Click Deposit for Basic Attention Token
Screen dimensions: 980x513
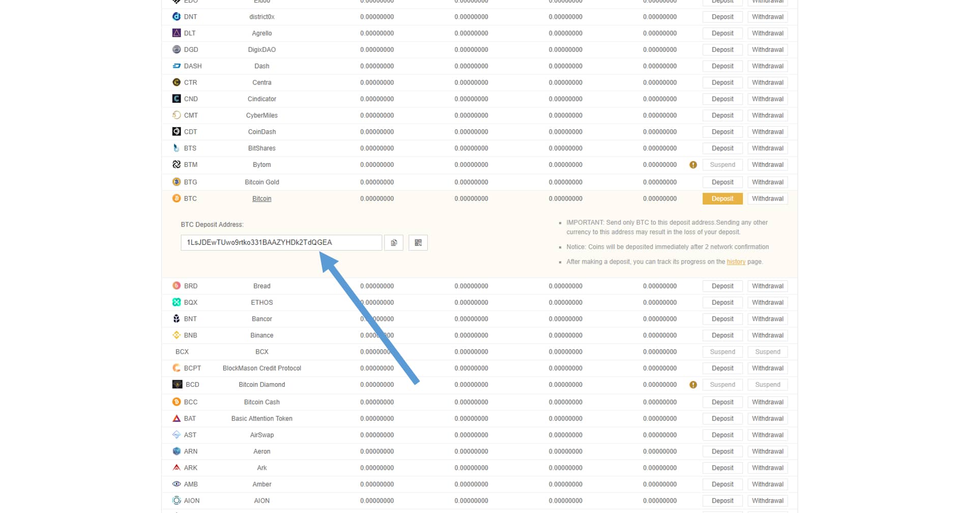click(x=723, y=419)
